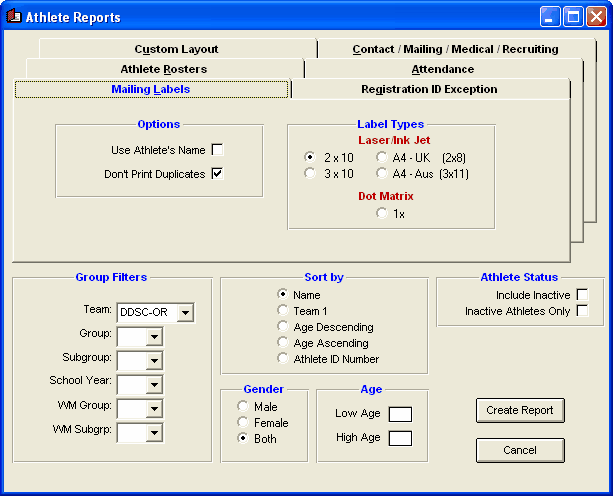Check the Include Inactive checkbox

(582, 295)
